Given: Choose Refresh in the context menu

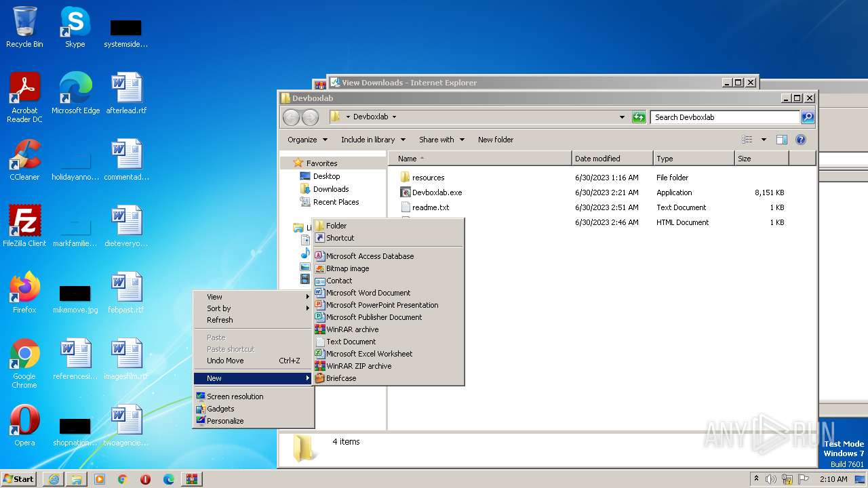Looking at the screenshot, I should point(254,320).
